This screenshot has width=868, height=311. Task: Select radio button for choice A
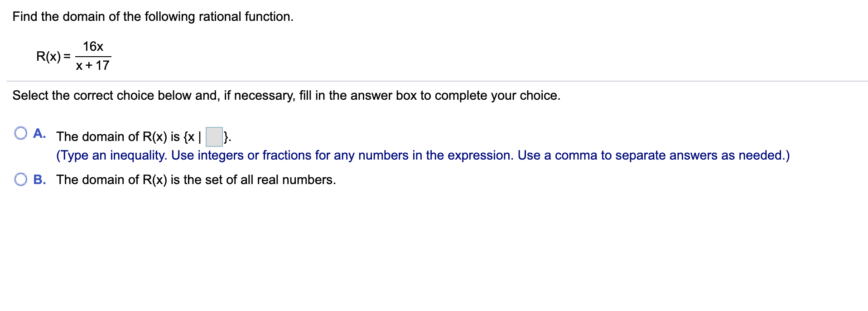coord(21,133)
